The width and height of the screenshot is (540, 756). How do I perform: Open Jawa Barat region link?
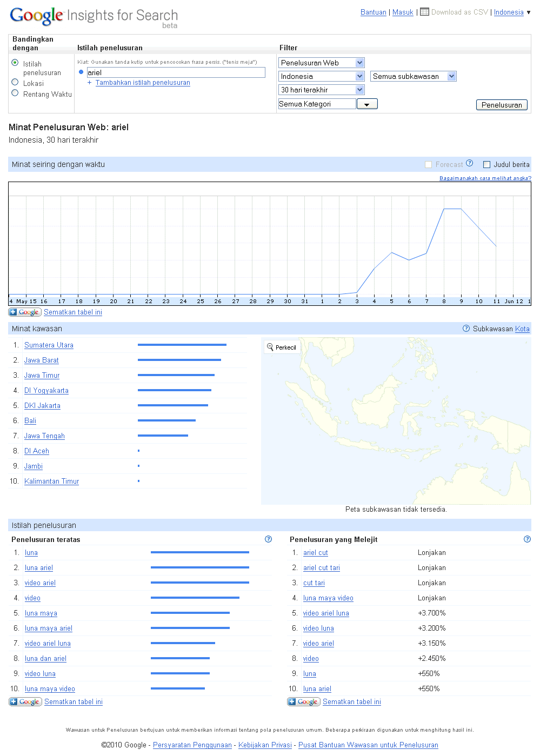coord(42,360)
